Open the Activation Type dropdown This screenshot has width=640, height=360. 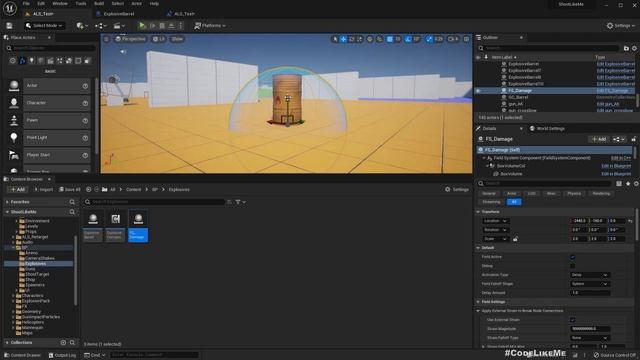click(x=590, y=275)
